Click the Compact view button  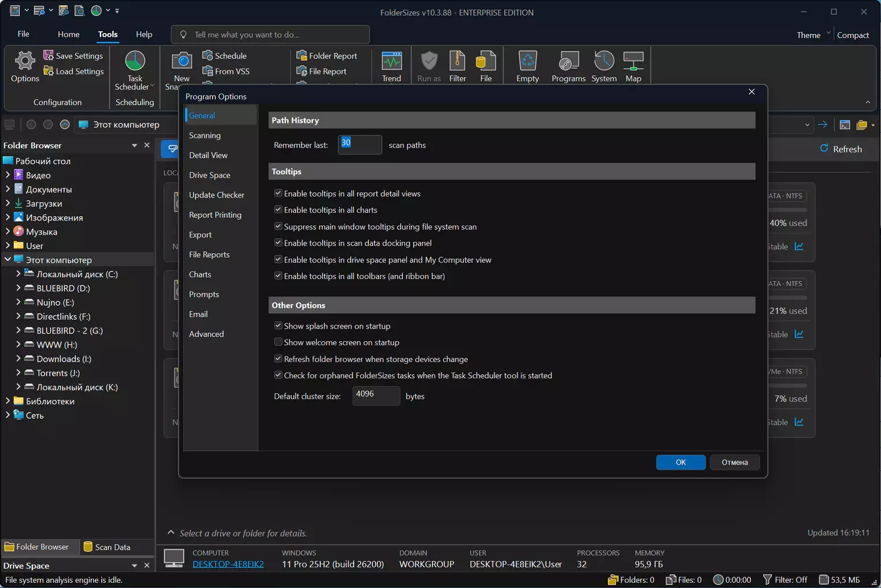tap(853, 35)
